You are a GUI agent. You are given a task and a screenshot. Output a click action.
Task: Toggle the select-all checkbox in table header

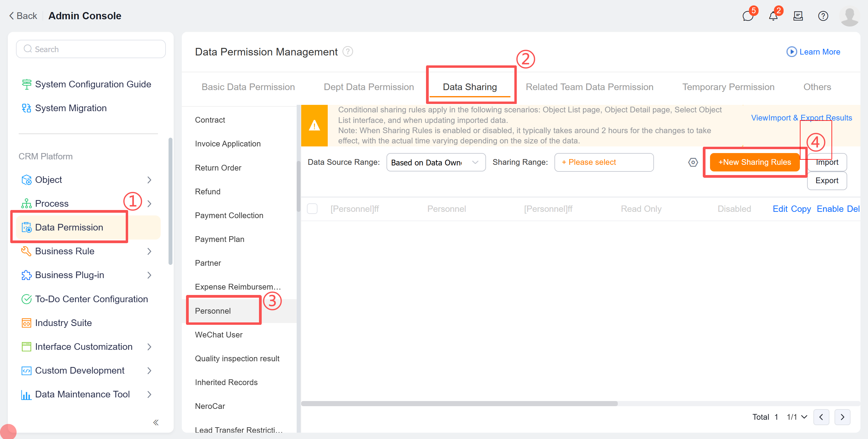click(312, 209)
